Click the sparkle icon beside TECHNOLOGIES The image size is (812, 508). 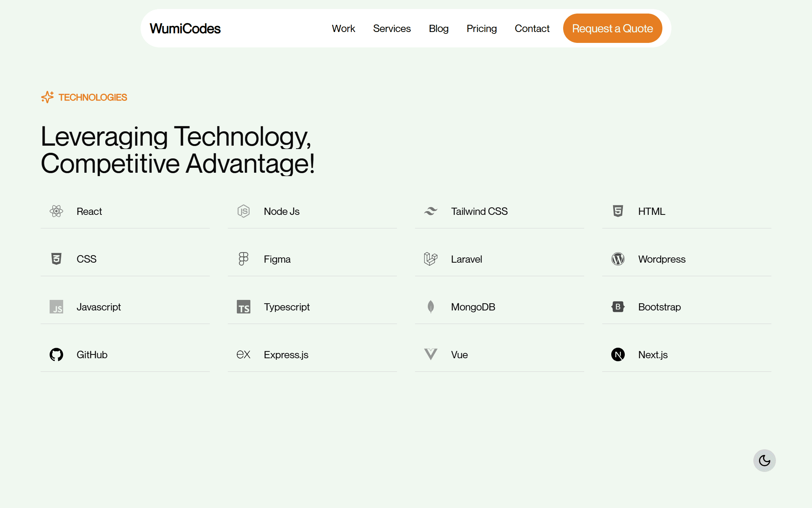pos(47,97)
